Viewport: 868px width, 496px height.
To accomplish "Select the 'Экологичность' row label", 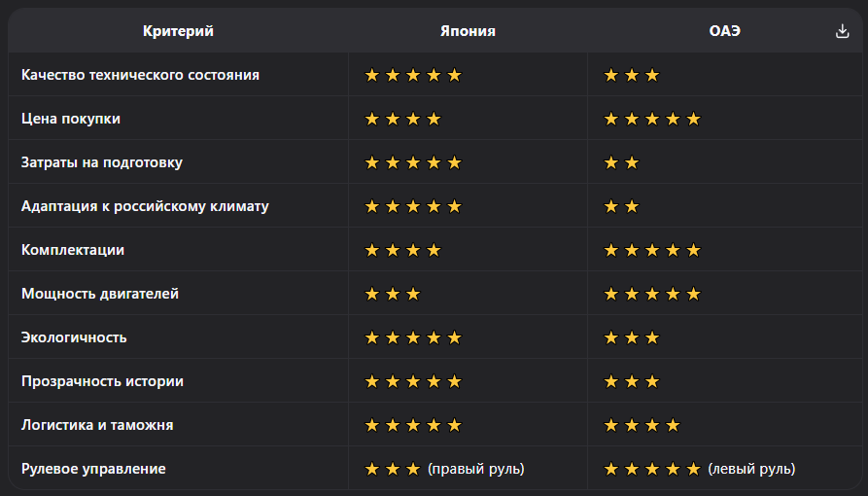I will (74, 337).
